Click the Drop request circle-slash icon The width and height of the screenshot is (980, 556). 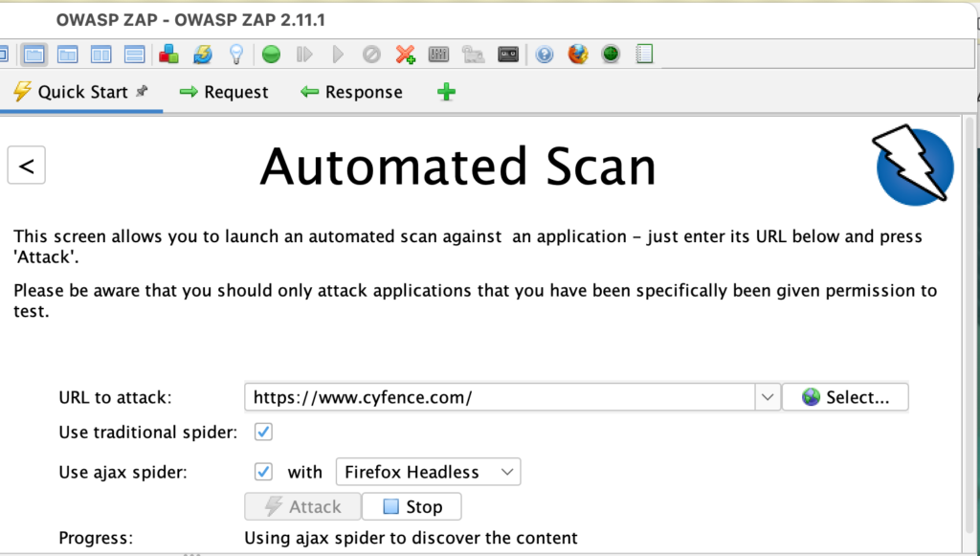[371, 55]
